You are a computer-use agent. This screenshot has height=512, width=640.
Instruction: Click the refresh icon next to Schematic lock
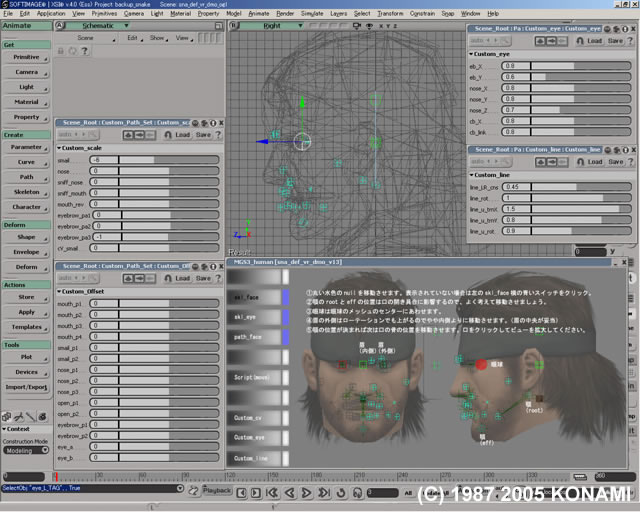(72, 51)
